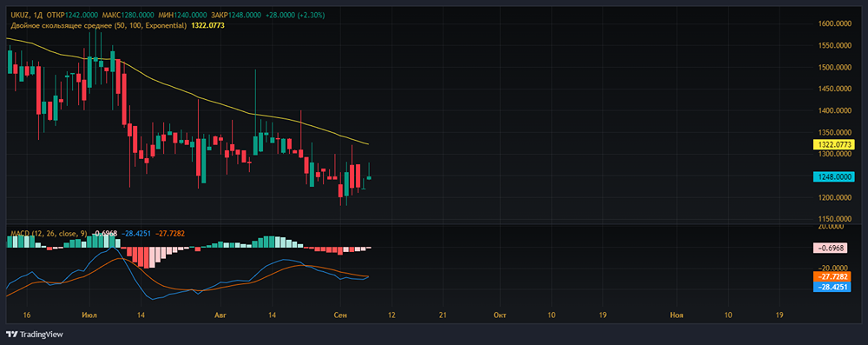The image size is (868, 345).
Task: Click the 14 date label between Июл and Авг
Action: 141,315
